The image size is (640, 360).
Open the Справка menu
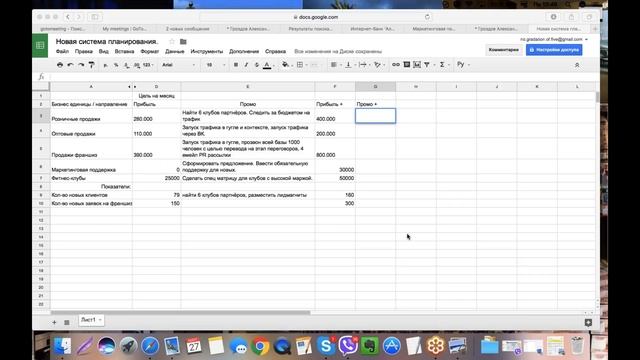point(276,51)
